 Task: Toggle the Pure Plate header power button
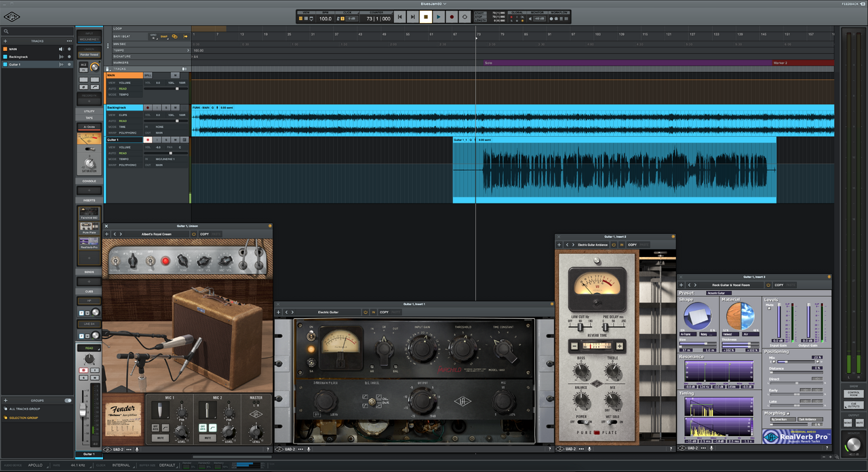614,244
